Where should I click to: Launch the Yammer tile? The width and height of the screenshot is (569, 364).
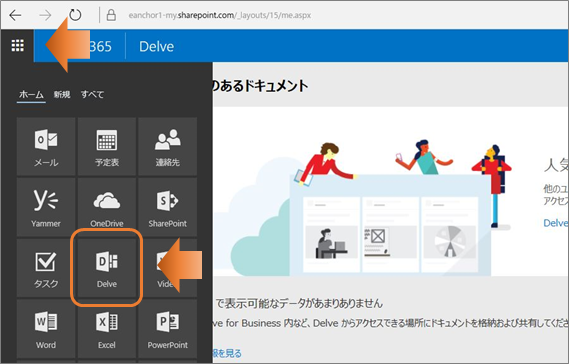(x=46, y=207)
